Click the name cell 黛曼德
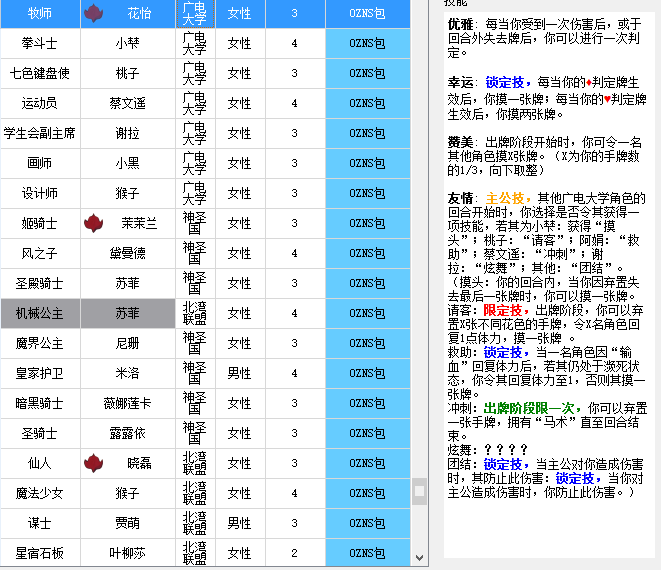 (x=128, y=253)
